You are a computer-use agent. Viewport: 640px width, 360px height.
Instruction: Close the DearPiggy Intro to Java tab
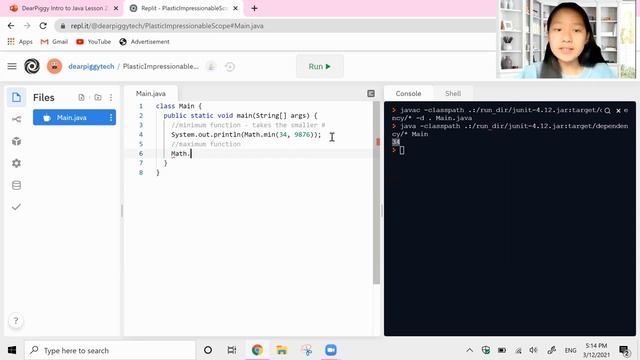pyautogui.click(x=116, y=8)
